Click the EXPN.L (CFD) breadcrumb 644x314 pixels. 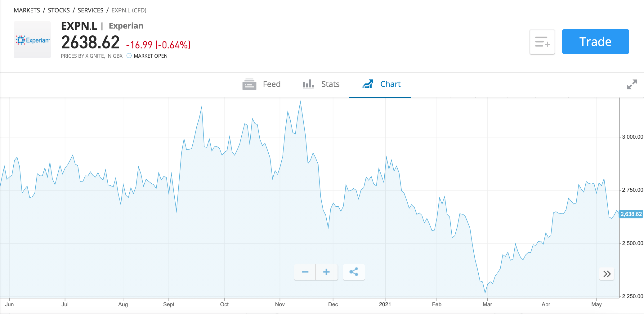(x=129, y=10)
